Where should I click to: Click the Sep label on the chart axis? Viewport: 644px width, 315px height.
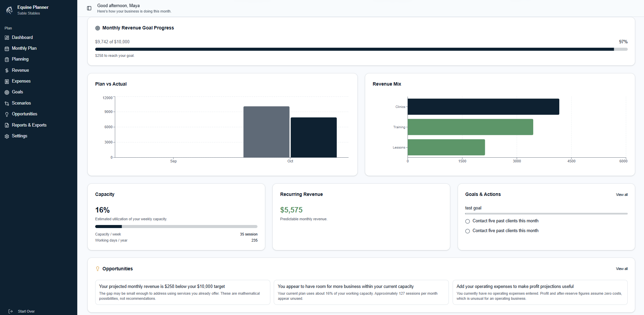point(173,161)
